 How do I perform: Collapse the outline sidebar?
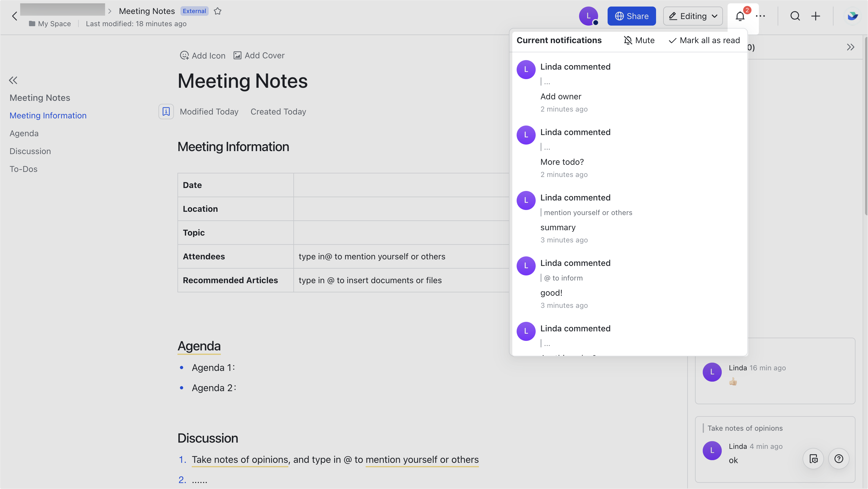click(x=13, y=80)
